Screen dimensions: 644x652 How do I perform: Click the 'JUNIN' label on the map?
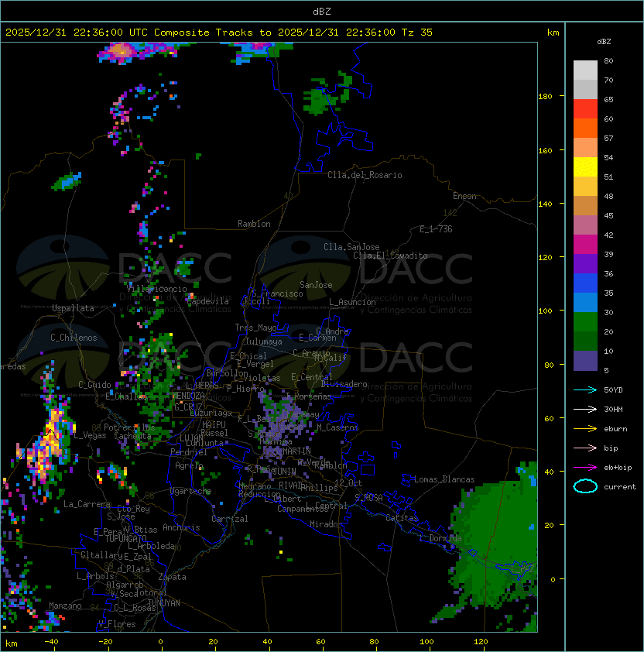pyautogui.click(x=284, y=471)
